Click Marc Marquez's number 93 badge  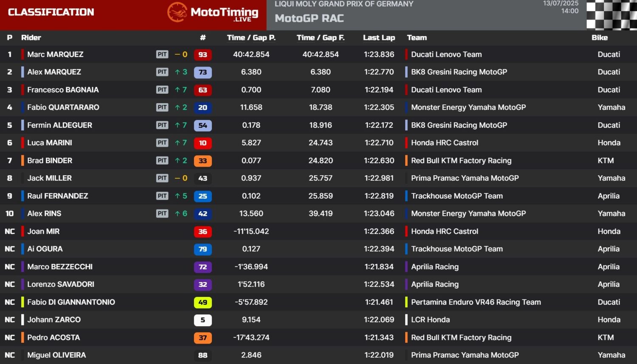point(203,55)
